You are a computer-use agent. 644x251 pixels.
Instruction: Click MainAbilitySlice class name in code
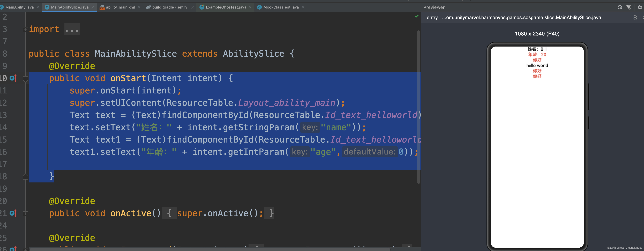coord(136,54)
